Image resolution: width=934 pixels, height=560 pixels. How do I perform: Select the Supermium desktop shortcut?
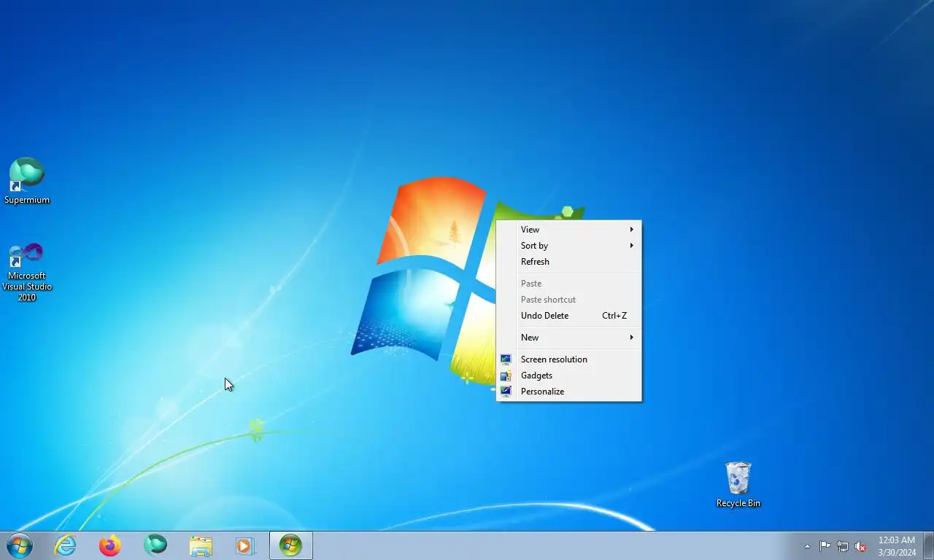coord(27,181)
